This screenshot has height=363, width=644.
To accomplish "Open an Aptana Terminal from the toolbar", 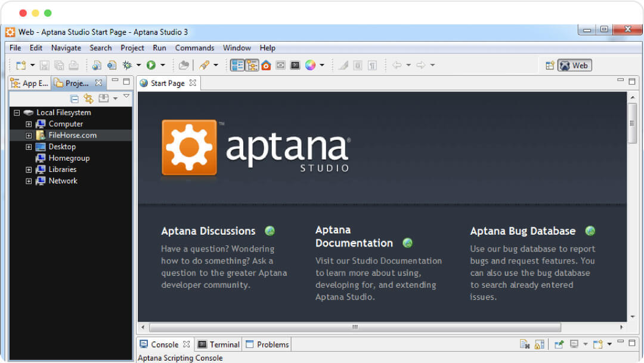I will point(293,66).
